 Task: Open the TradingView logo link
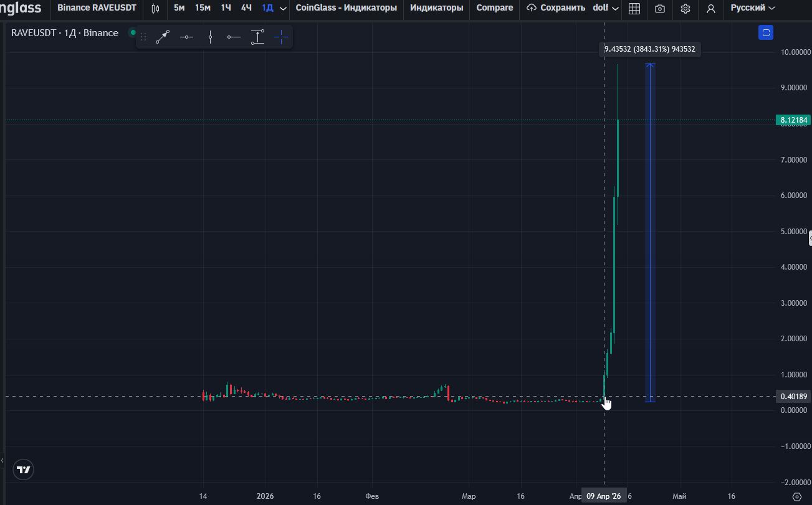[24, 470]
